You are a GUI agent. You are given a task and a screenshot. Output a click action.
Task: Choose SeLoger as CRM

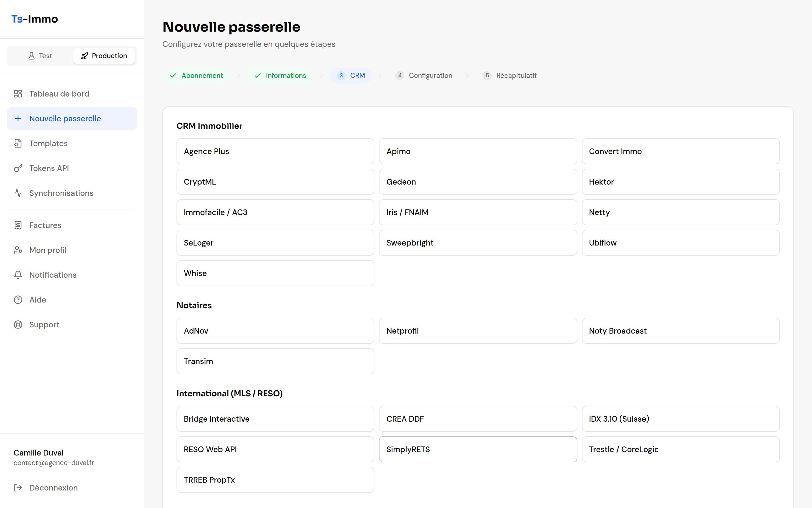pyautogui.click(x=275, y=243)
